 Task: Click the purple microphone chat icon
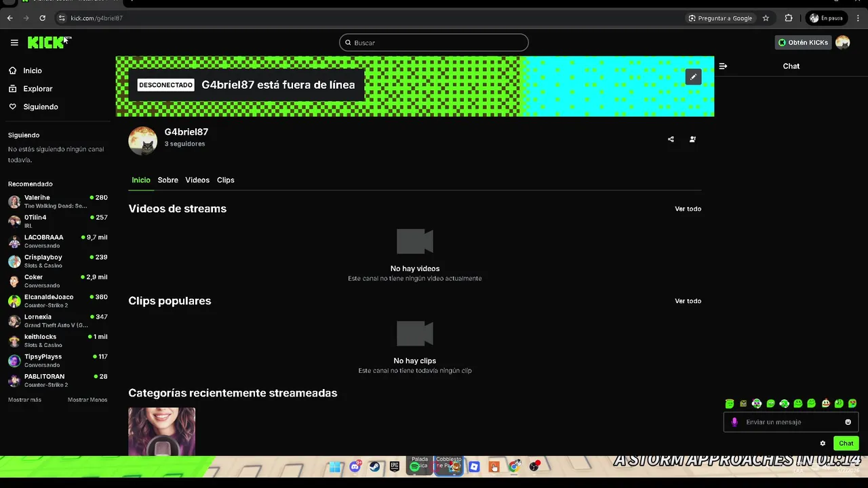(x=734, y=422)
